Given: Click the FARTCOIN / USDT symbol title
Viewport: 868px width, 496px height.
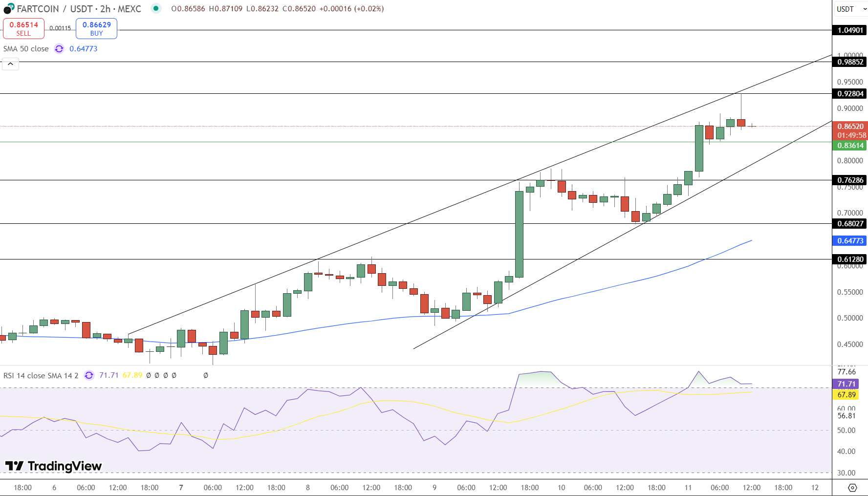Looking at the screenshot, I should 79,9.
